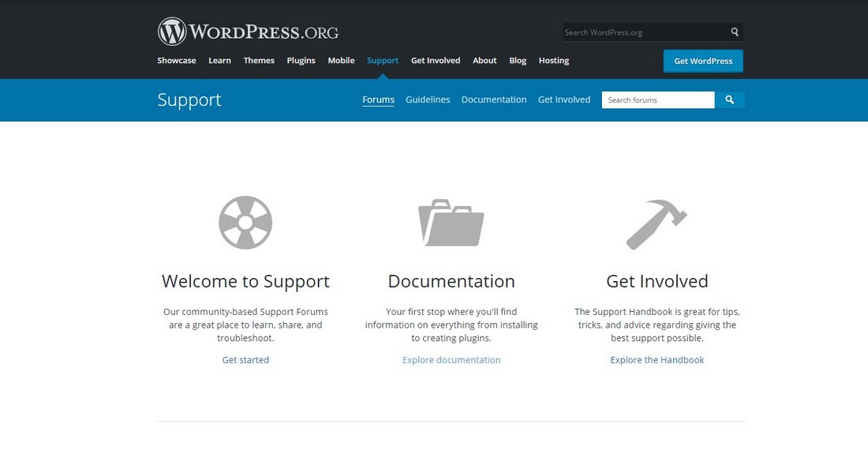Viewport: 868px width, 454px height.
Task: Open Showcase in the top navigation
Action: [177, 60]
